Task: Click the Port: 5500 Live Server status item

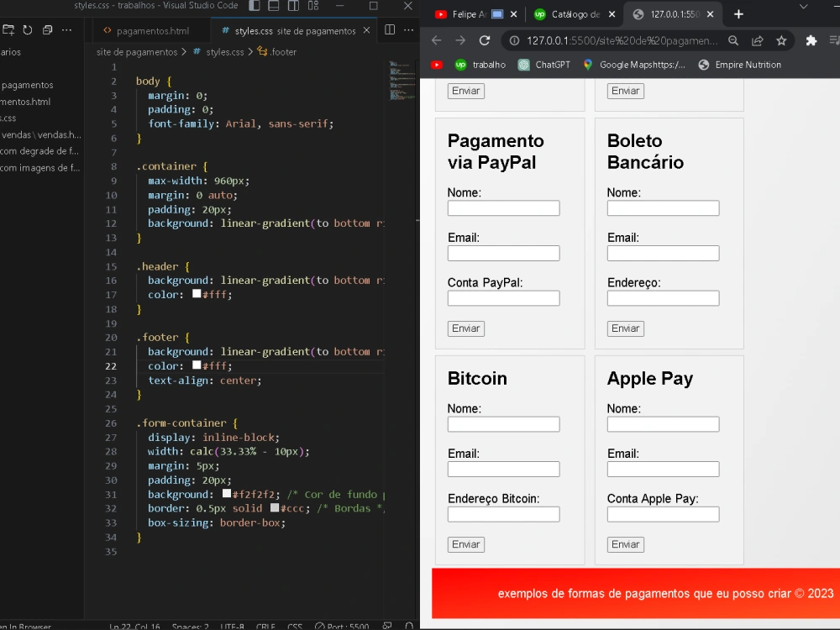Action: [342, 626]
